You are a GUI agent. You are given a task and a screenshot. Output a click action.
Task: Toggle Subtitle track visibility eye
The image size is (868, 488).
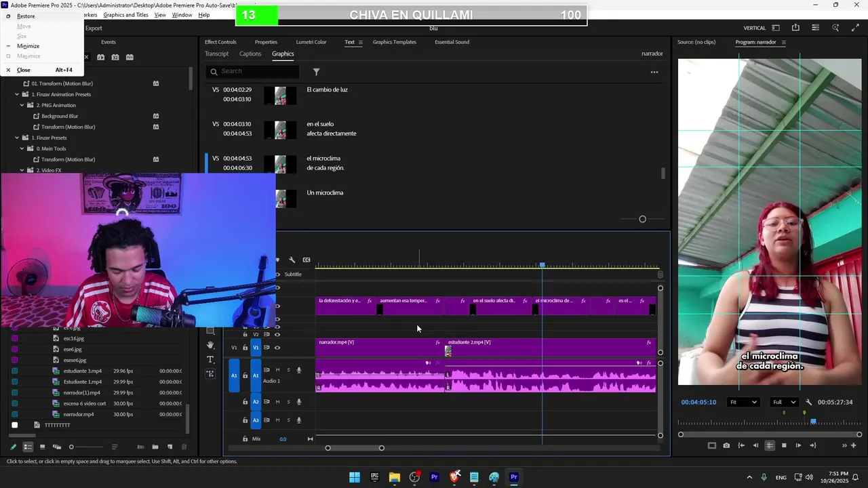(x=277, y=274)
